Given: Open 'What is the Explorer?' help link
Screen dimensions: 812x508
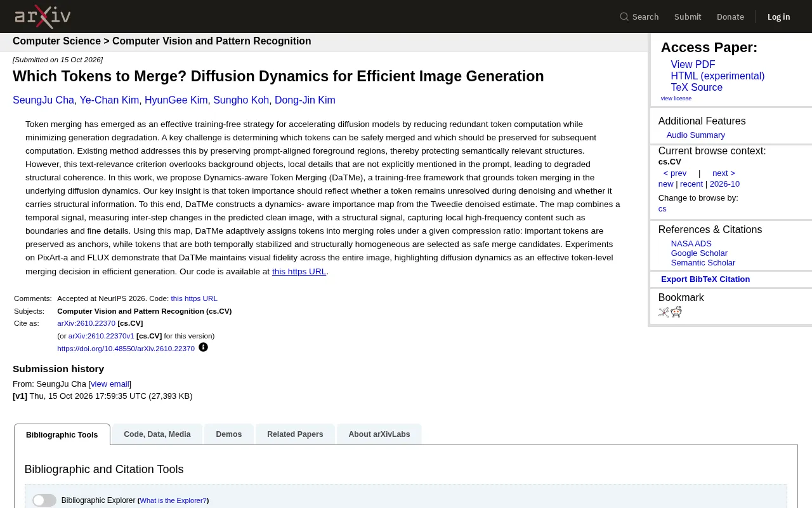Looking at the screenshot, I should [x=173, y=500].
